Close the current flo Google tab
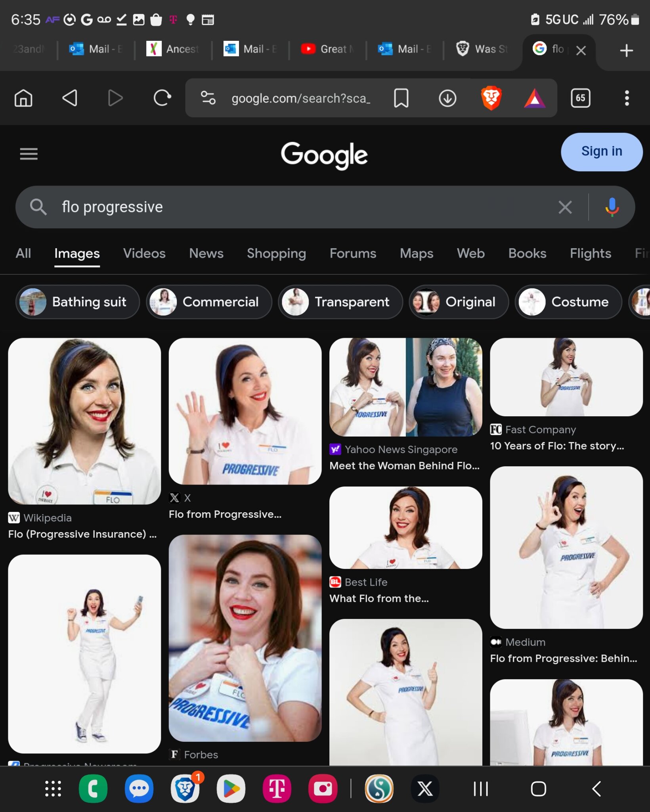Viewport: 650px width, 812px height. click(581, 50)
